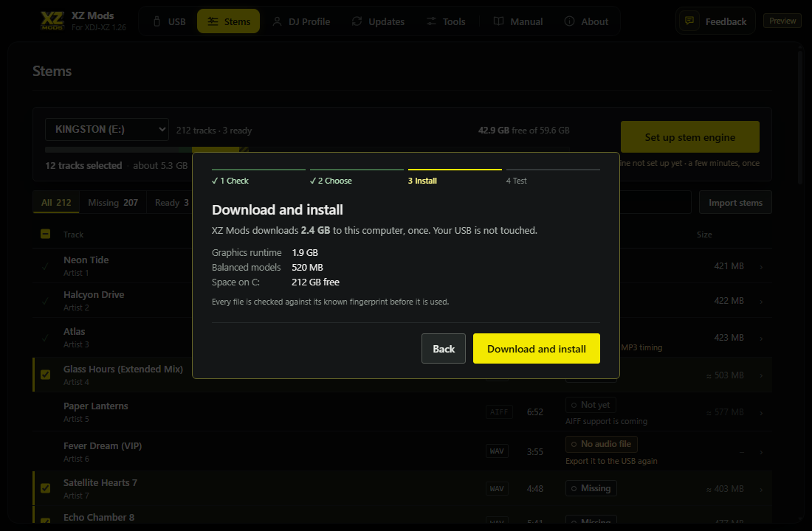The height and width of the screenshot is (531, 812).
Task: Go to wizard step 1 Check
Action: (x=258, y=177)
